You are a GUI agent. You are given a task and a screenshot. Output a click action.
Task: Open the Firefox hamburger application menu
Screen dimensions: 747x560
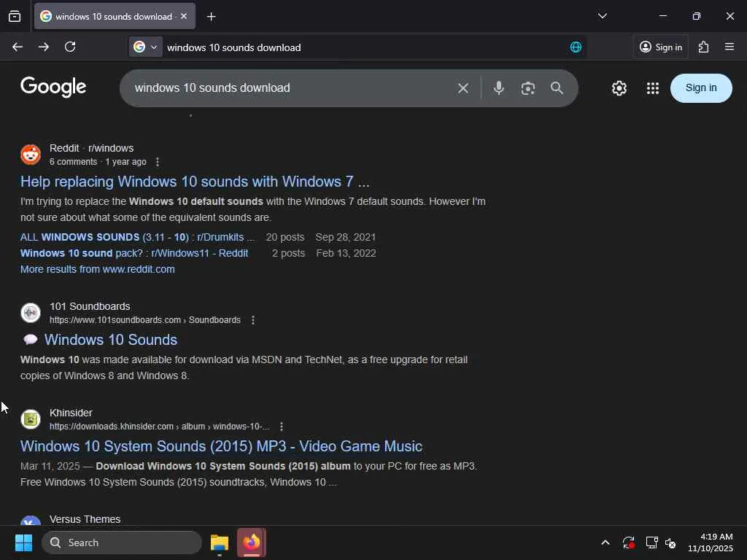729,47
